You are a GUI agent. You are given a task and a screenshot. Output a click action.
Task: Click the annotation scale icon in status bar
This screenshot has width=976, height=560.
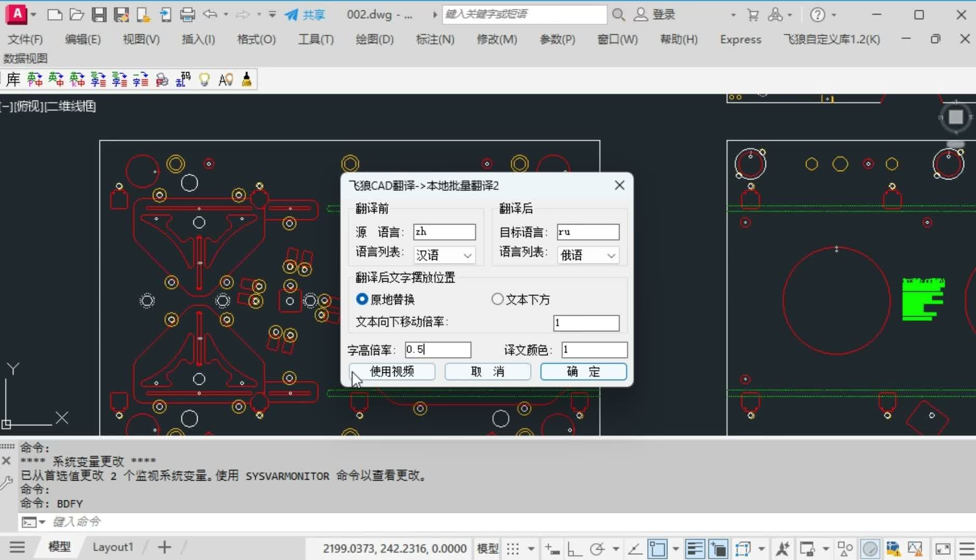click(x=782, y=549)
